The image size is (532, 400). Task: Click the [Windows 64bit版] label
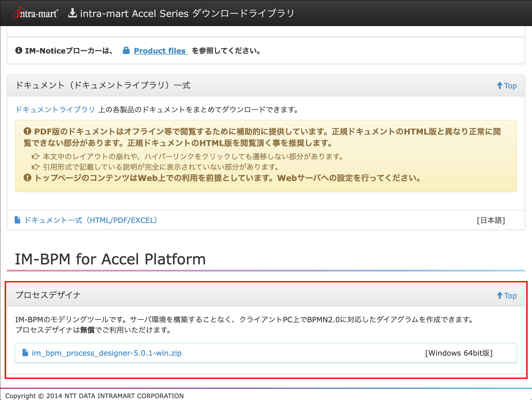(459, 353)
